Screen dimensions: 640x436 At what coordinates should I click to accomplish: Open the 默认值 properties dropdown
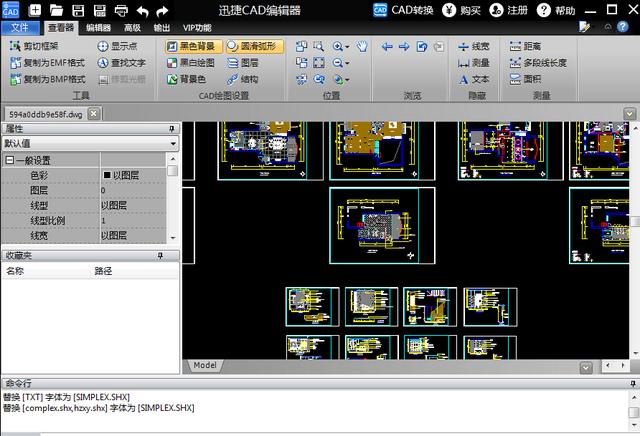coord(173,143)
